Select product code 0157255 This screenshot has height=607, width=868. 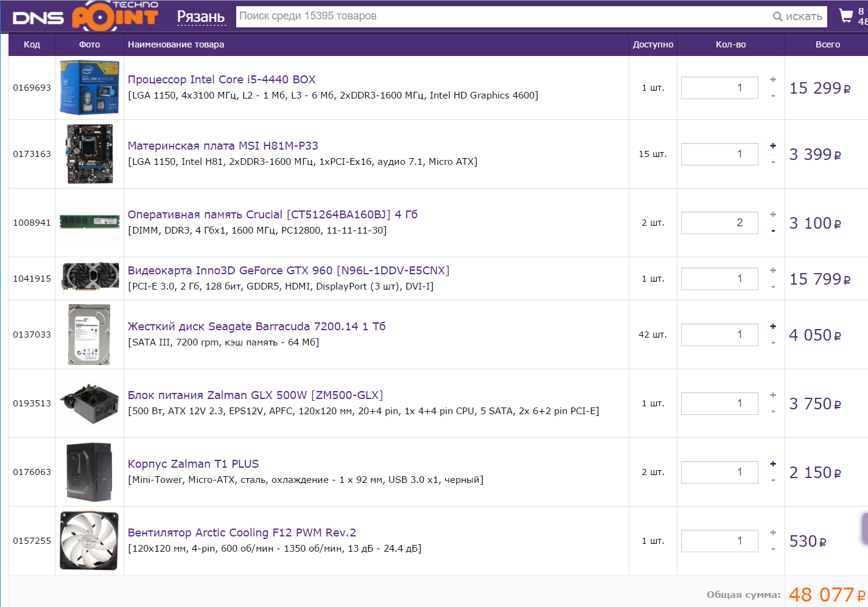point(32,541)
